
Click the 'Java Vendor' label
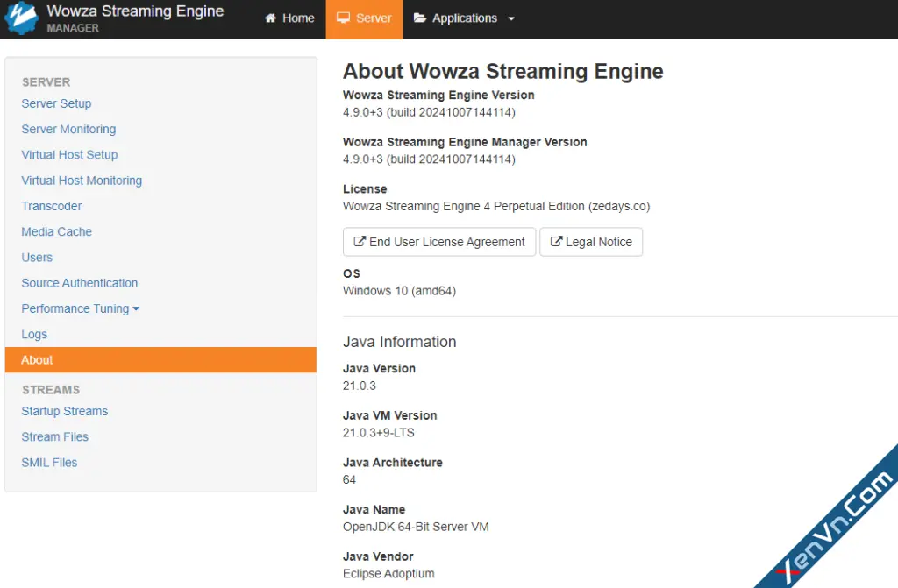coord(378,556)
